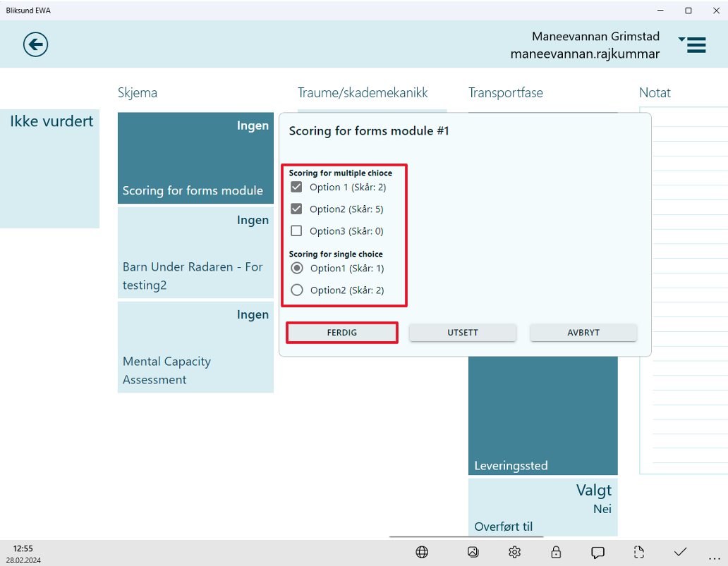Open the three-dot overflow menu
The image size is (728, 566).
click(x=715, y=559)
